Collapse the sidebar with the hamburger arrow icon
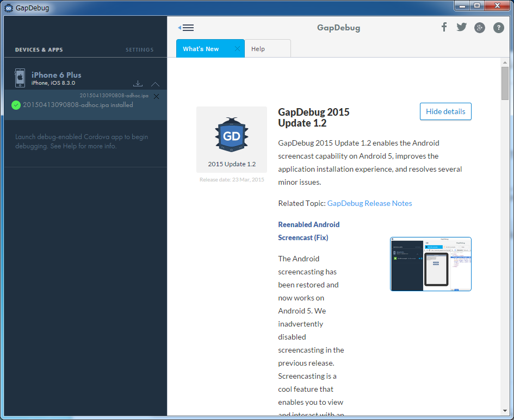This screenshot has height=420, width=514. (x=185, y=28)
